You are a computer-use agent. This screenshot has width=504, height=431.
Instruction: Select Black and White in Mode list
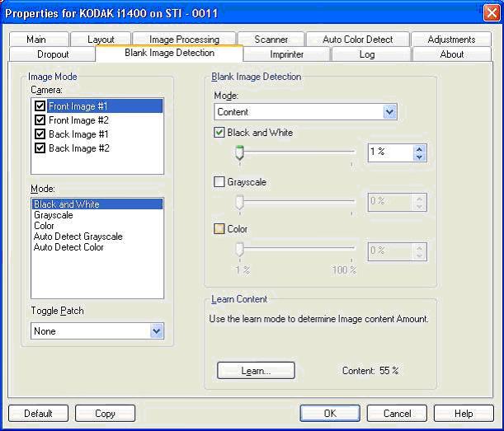97,204
